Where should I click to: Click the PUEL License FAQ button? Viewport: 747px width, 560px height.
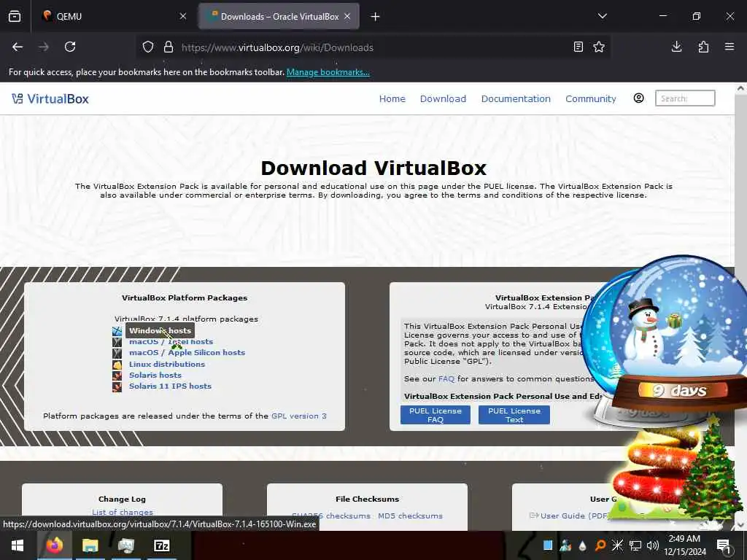[x=436, y=415]
